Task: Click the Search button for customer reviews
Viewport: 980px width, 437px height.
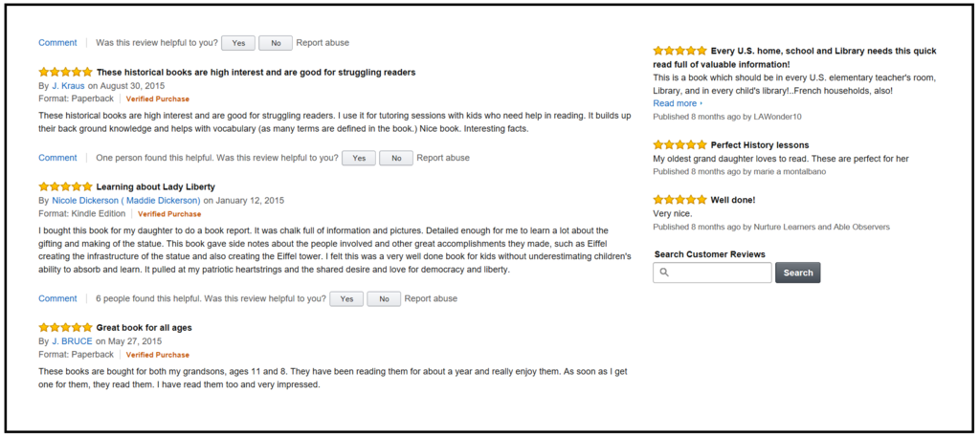Action: (x=798, y=273)
